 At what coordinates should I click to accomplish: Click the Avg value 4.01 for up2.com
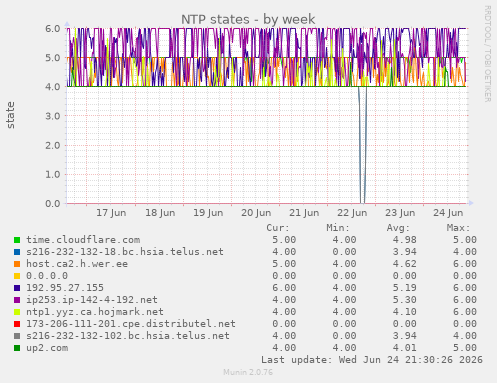click(x=404, y=348)
